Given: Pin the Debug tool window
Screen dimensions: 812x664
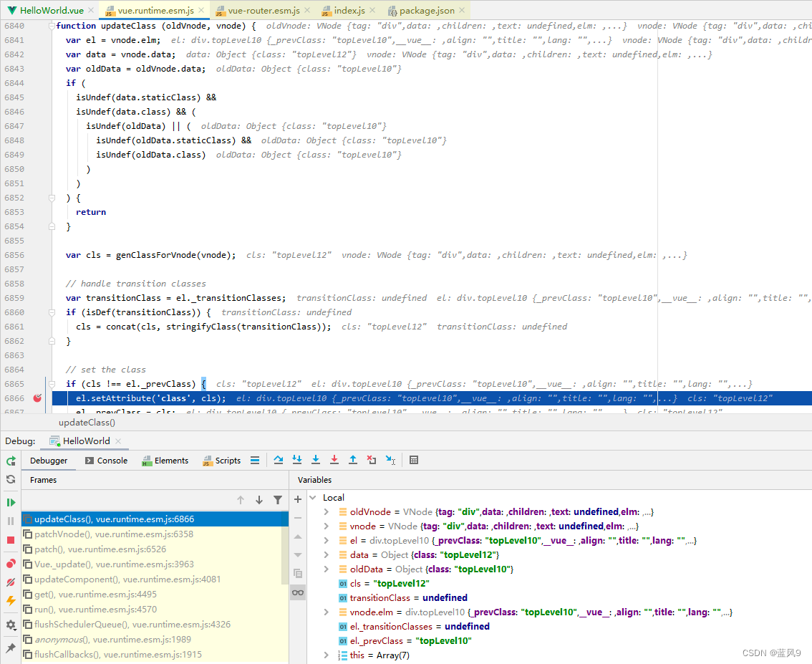Looking at the screenshot, I should point(10,648).
